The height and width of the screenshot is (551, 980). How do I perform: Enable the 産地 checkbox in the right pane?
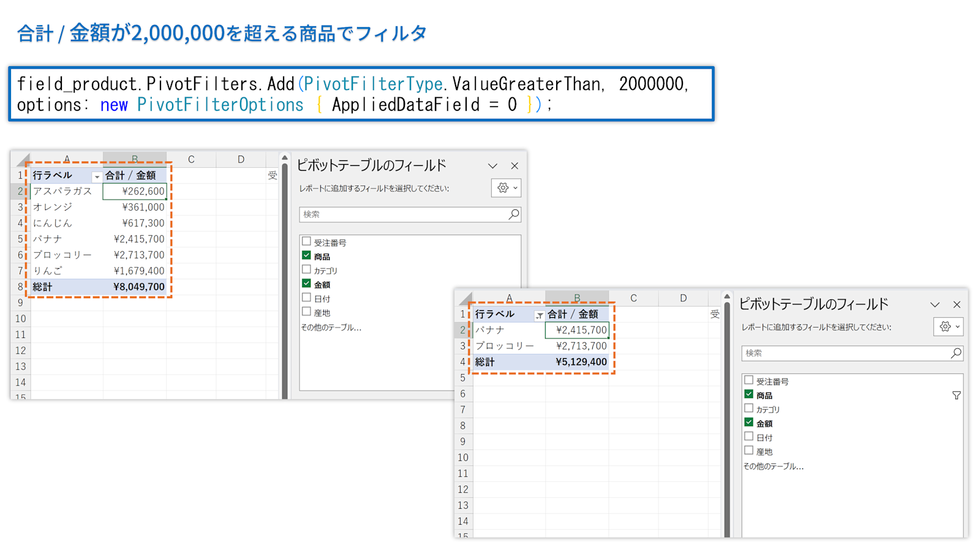click(748, 451)
